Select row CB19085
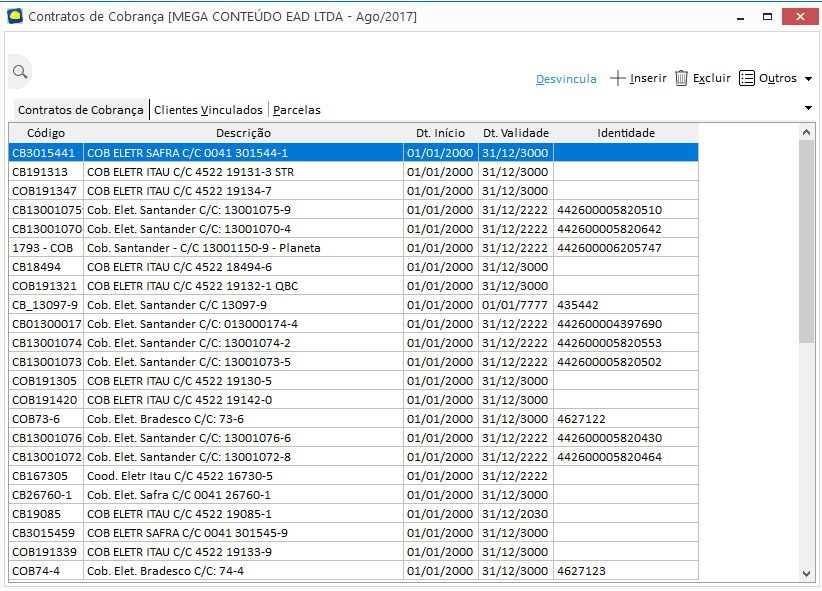Image resolution: width=822 pixels, height=591 pixels. (353, 514)
